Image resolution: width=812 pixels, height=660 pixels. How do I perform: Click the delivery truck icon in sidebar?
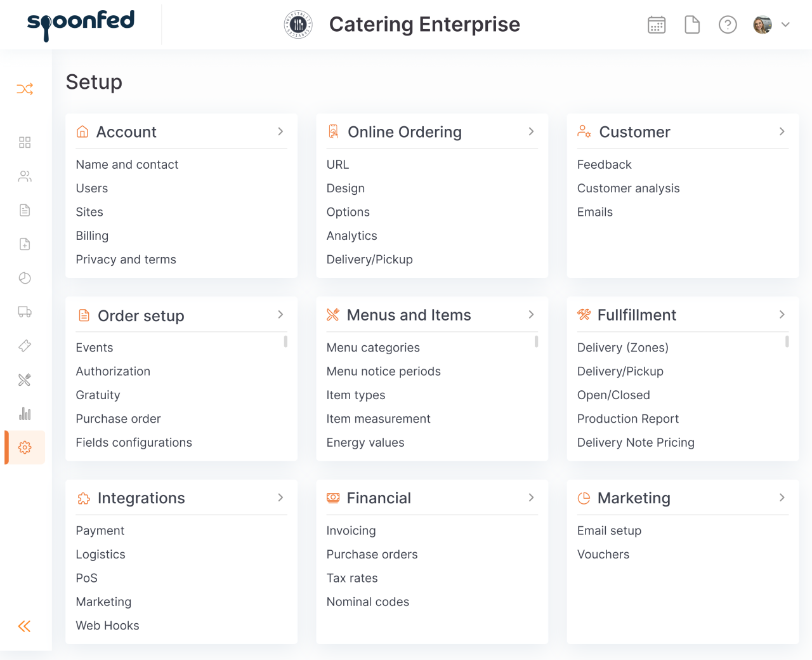pyautogui.click(x=25, y=312)
